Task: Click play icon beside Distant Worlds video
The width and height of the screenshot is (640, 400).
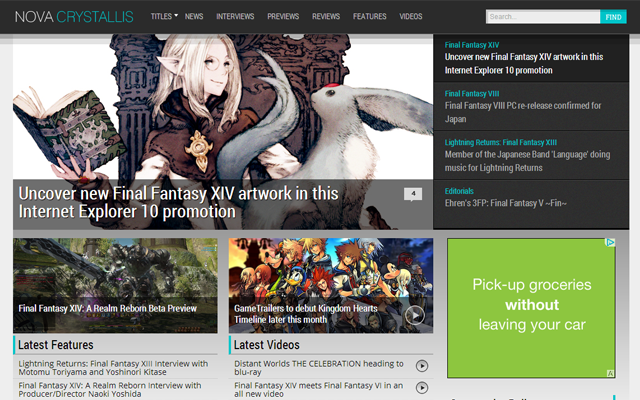Action: 421,367
